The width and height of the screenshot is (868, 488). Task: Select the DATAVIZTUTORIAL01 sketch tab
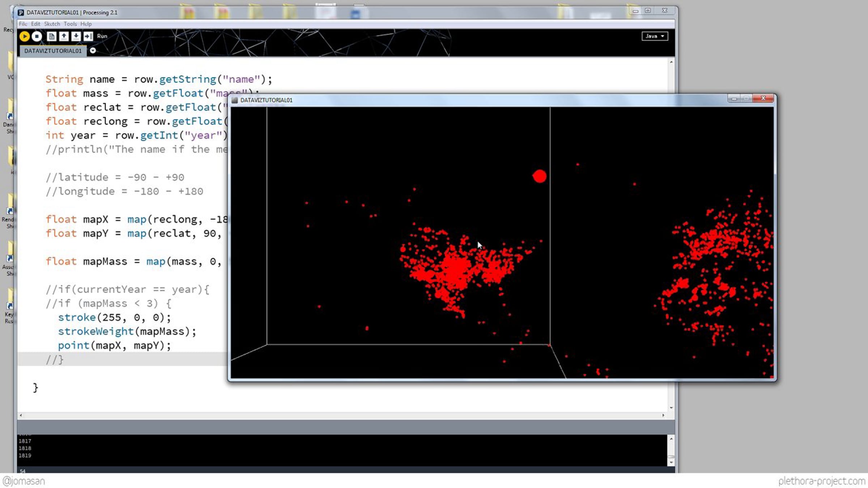tap(53, 51)
